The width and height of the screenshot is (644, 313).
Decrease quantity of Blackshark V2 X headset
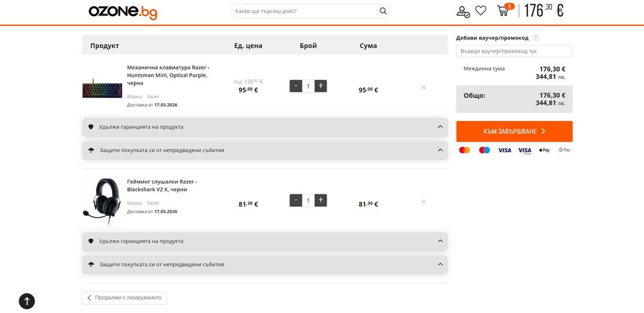coord(296,200)
